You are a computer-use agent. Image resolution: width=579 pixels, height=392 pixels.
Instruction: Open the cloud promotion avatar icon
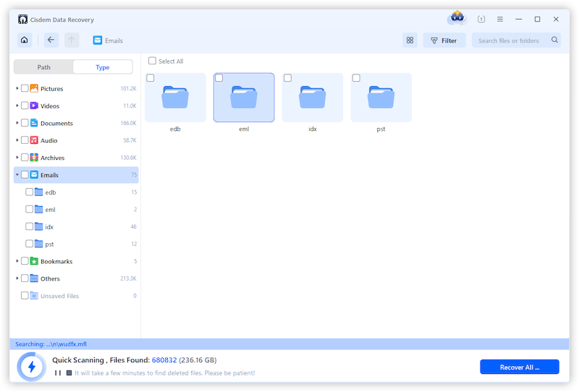click(457, 17)
